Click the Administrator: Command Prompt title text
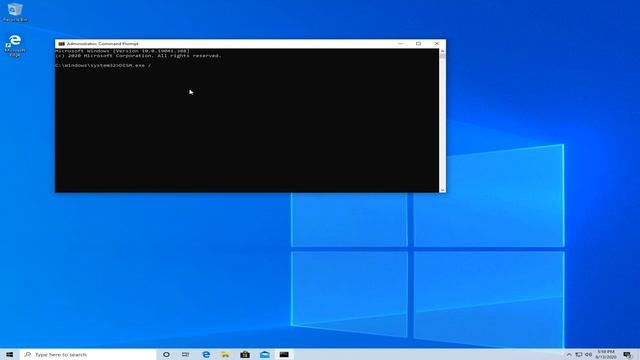 coord(102,44)
